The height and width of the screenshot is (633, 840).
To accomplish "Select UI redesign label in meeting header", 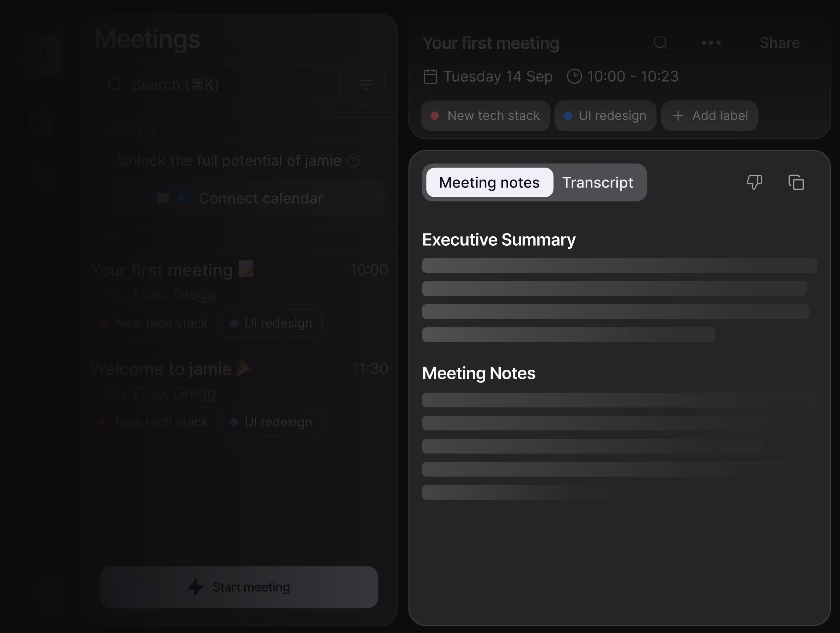I will click(x=605, y=115).
